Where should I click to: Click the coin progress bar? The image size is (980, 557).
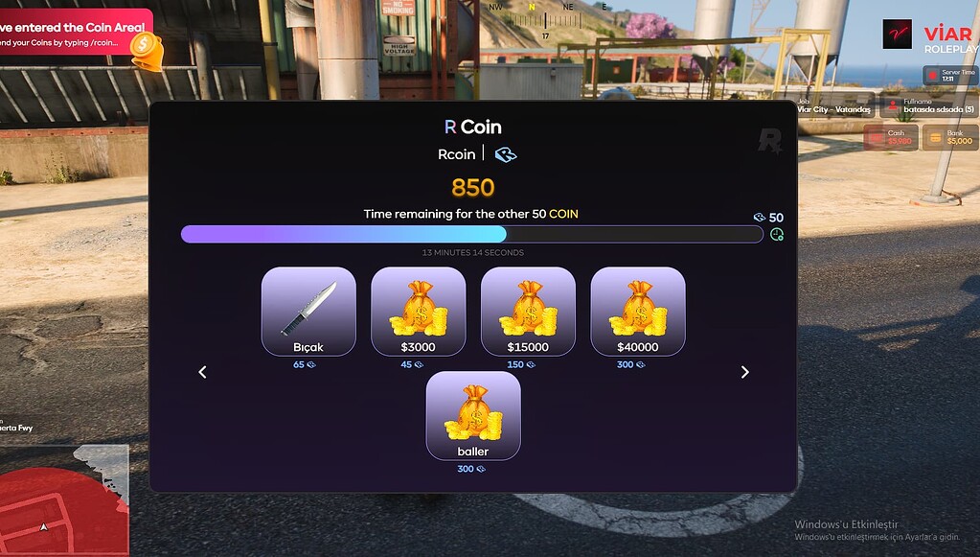click(x=472, y=235)
